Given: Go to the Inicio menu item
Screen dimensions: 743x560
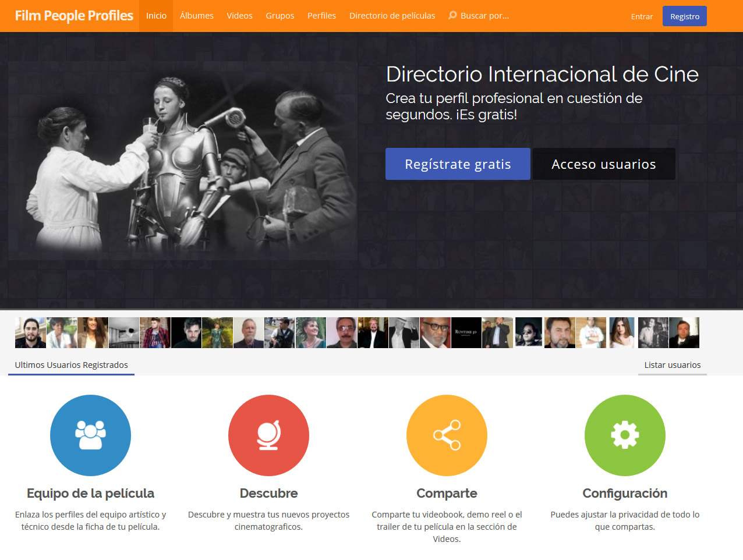Looking at the screenshot, I should [156, 16].
